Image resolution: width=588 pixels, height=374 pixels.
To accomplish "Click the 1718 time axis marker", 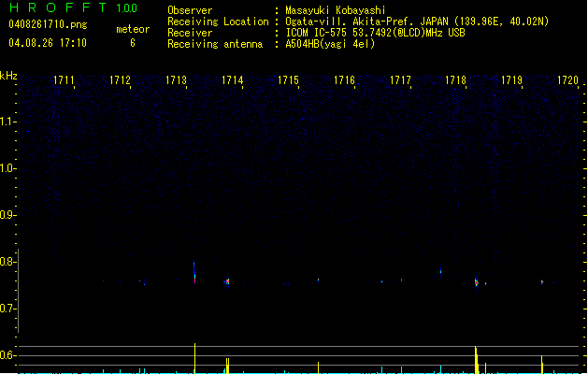I will click(455, 80).
